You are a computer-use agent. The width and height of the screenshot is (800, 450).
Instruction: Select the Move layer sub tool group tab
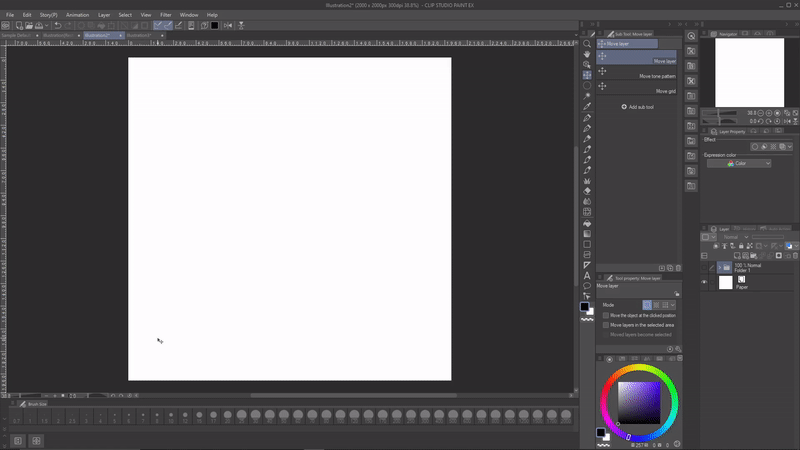[627, 44]
